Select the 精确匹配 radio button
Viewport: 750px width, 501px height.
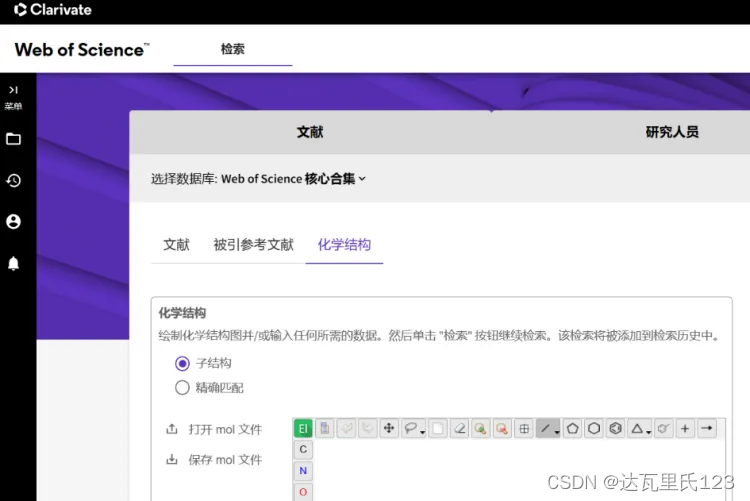pos(182,388)
